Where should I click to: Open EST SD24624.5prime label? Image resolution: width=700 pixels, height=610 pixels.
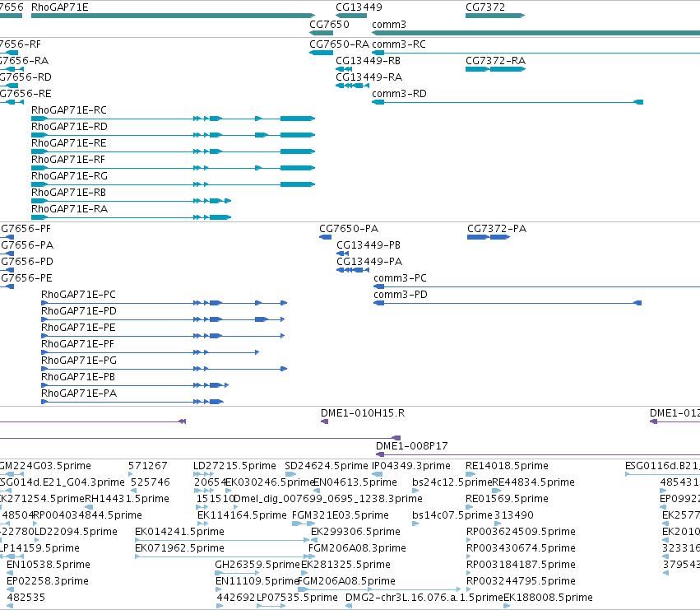tap(327, 466)
